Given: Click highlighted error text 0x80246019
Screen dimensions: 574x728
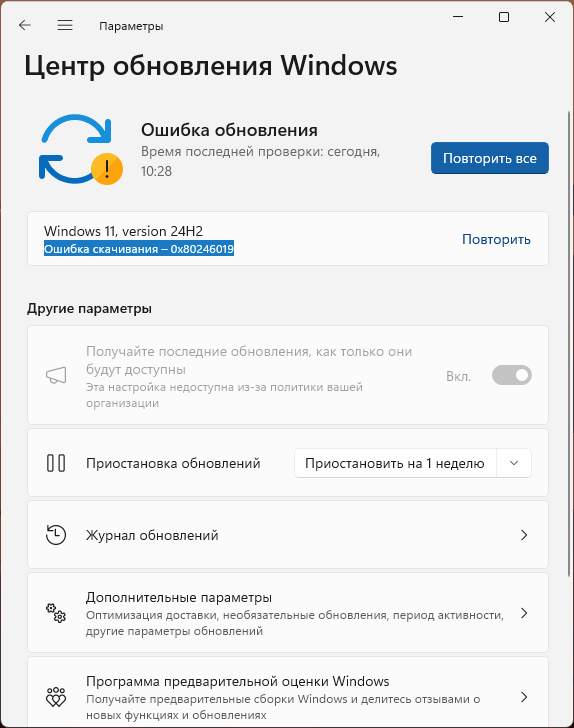Looking at the screenshot, I should coord(139,249).
